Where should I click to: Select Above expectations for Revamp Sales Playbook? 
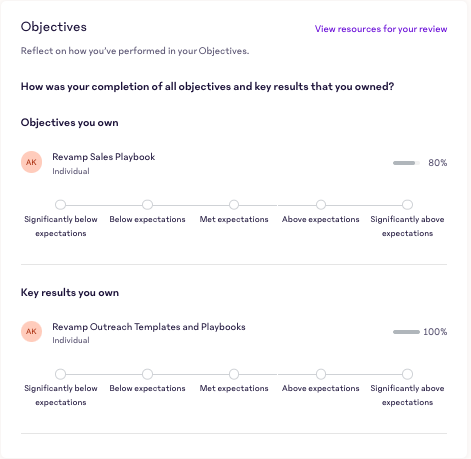pyautogui.click(x=321, y=205)
